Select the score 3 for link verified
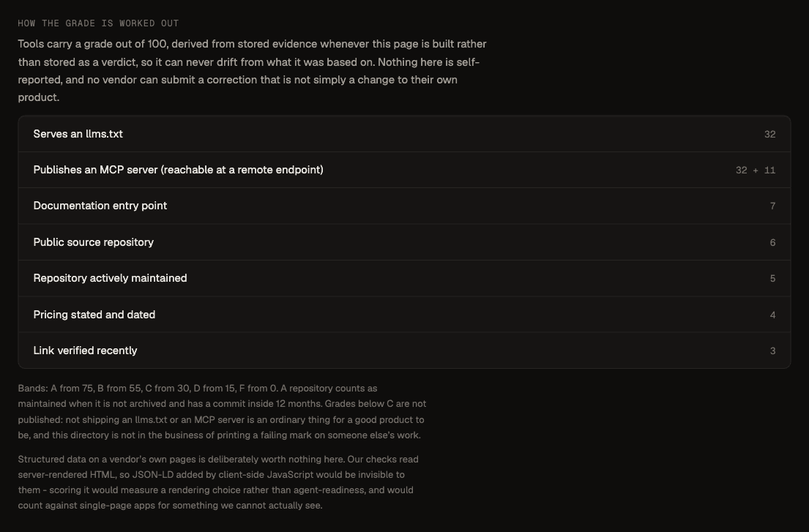Viewport: 809px width, 532px height. [772, 351]
